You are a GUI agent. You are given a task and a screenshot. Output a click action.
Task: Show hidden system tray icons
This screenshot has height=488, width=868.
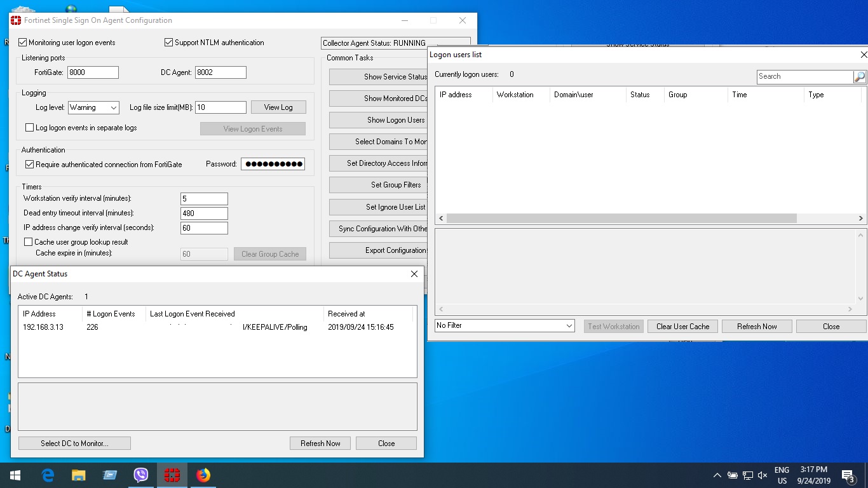click(717, 475)
